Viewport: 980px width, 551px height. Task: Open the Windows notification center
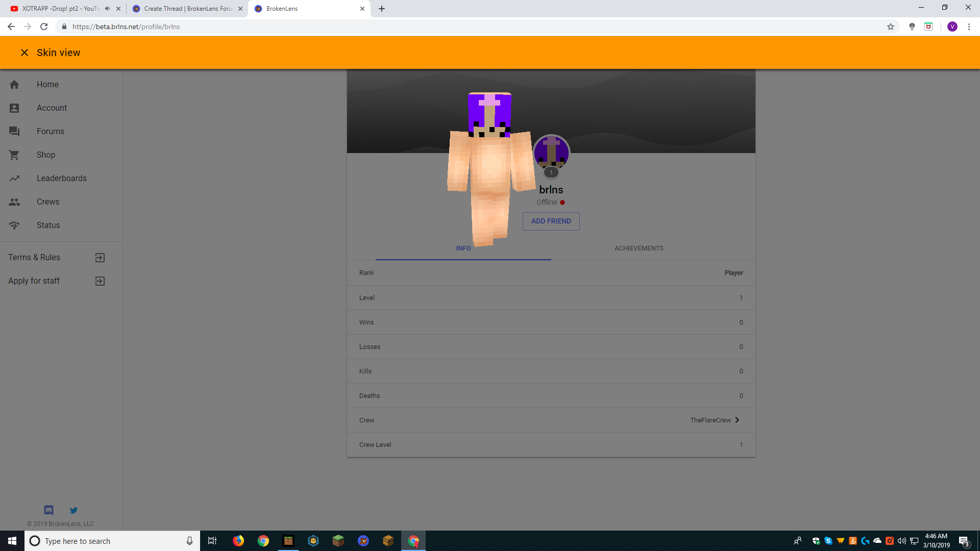964,541
